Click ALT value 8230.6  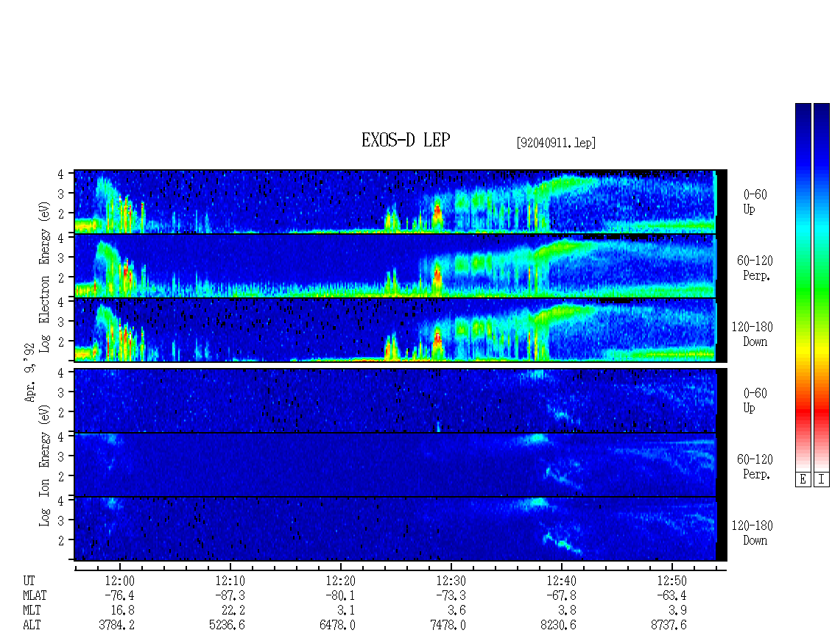click(x=558, y=626)
